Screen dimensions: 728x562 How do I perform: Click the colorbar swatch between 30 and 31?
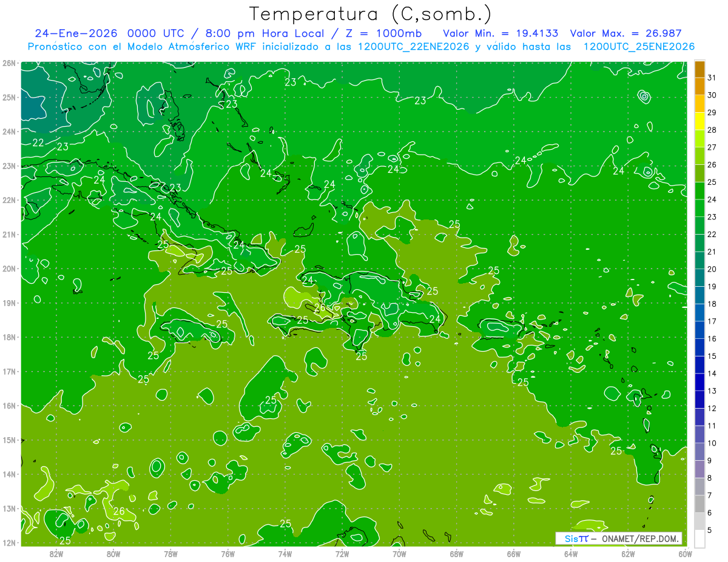pyautogui.click(x=699, y=87)
